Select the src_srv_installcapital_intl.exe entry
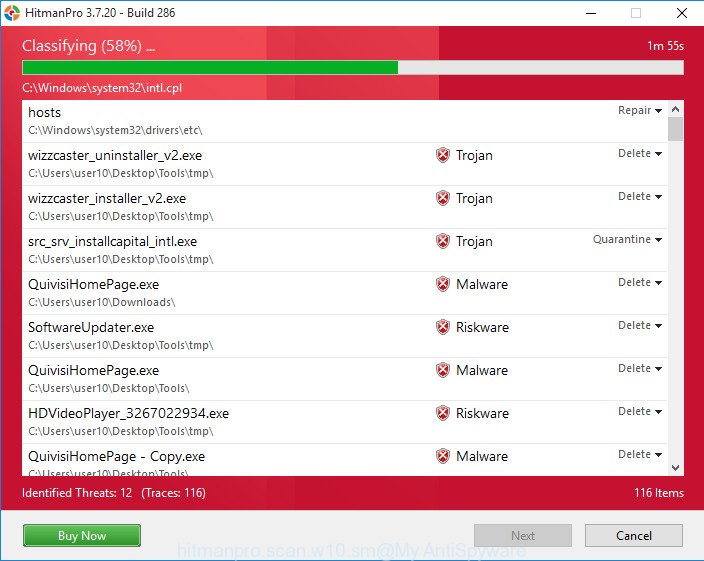Viewport: 704px width, 561px height. click(x=344, y=250)
